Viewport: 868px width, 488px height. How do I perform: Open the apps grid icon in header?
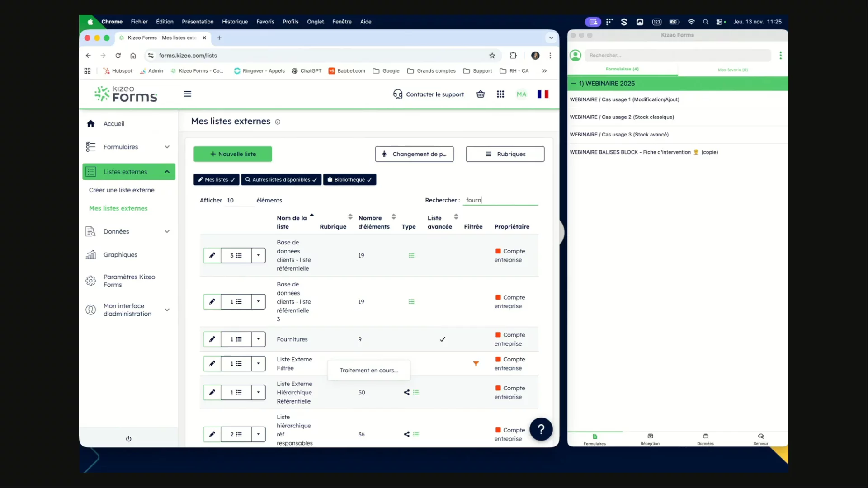coord(500,94)
